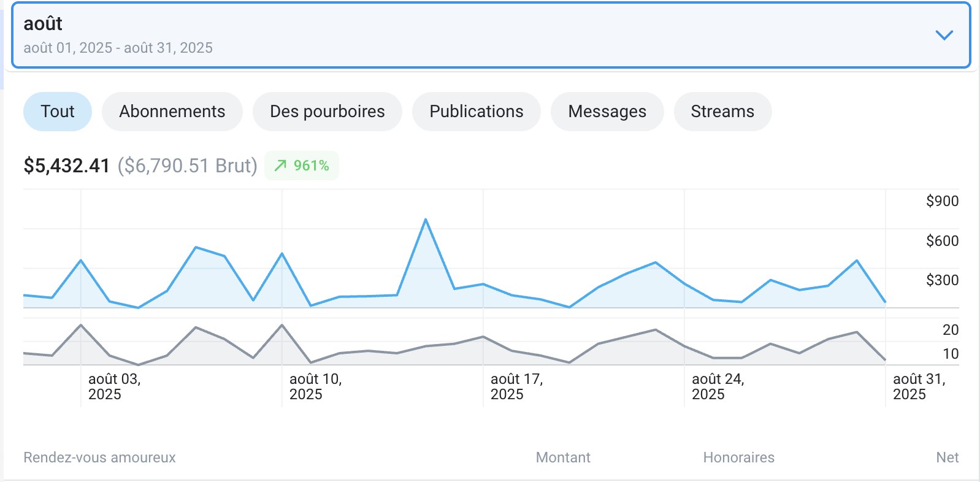Select the août 31, 2025 axis date

(x=919, y=386)
